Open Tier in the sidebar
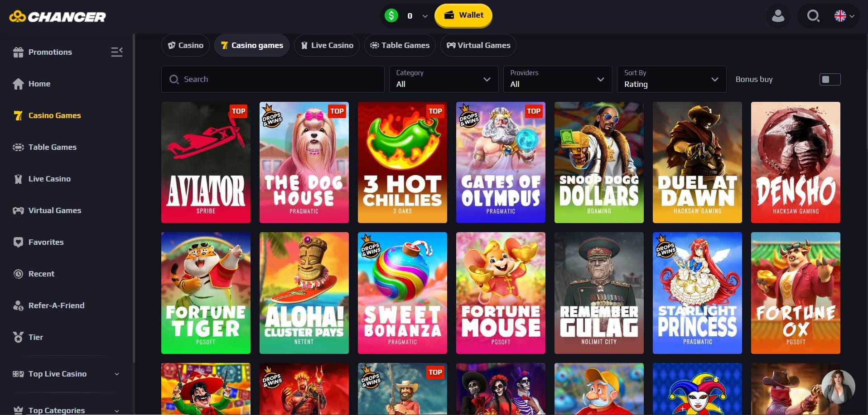The width and height of the screenshot is (868, 415). tap(35, 337)
